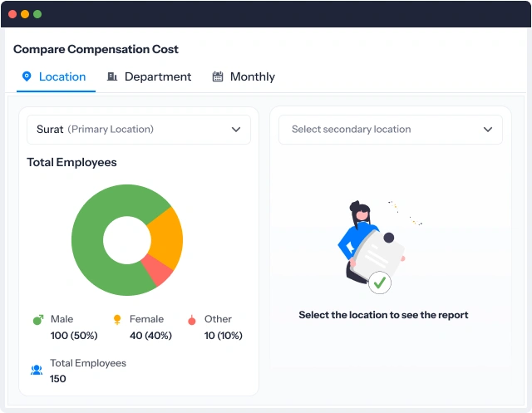The height and width of the screenshot is (413, 532).
Task: Click the yellow minimize window button
Action: click(25, 14)
